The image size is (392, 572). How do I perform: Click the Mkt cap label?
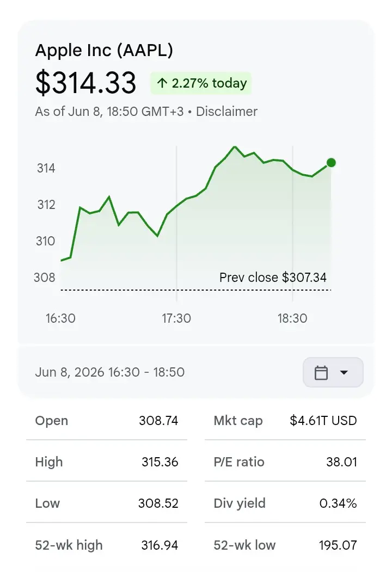[238, 421]
